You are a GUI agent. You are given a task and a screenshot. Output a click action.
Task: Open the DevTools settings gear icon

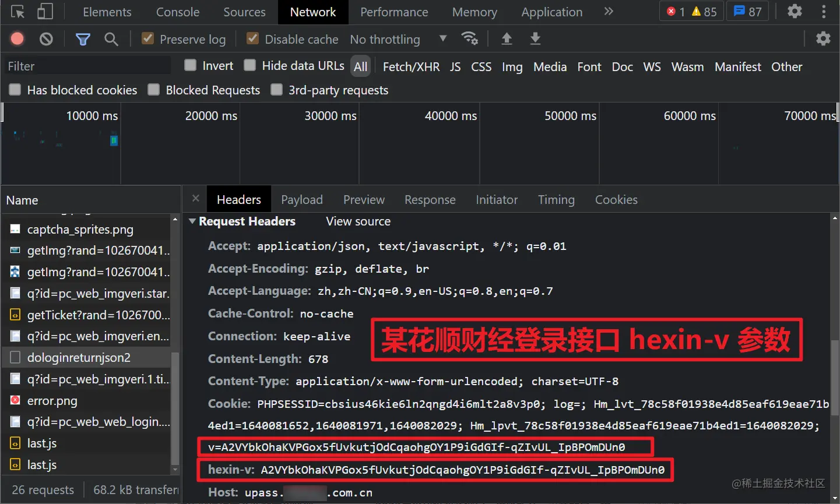pos(795,11)
